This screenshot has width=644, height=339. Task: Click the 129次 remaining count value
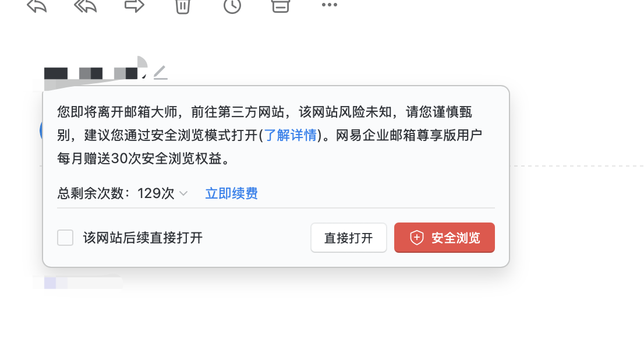pos(156,193)
